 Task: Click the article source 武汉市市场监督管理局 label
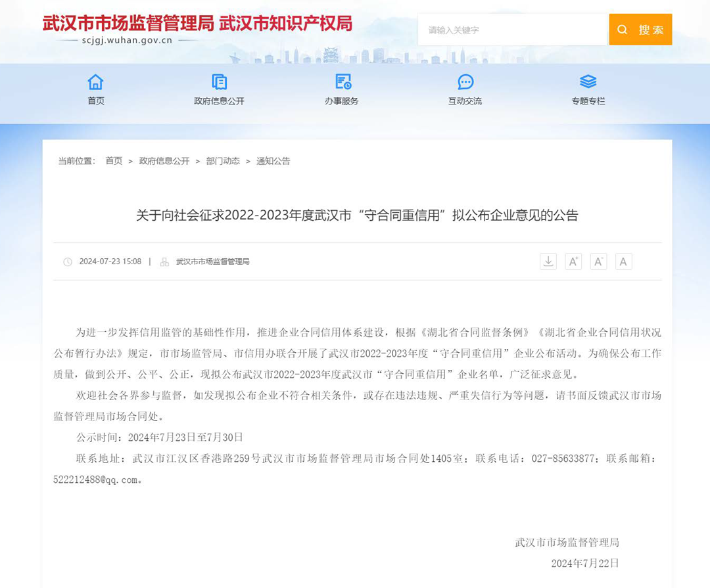(212, 261)
